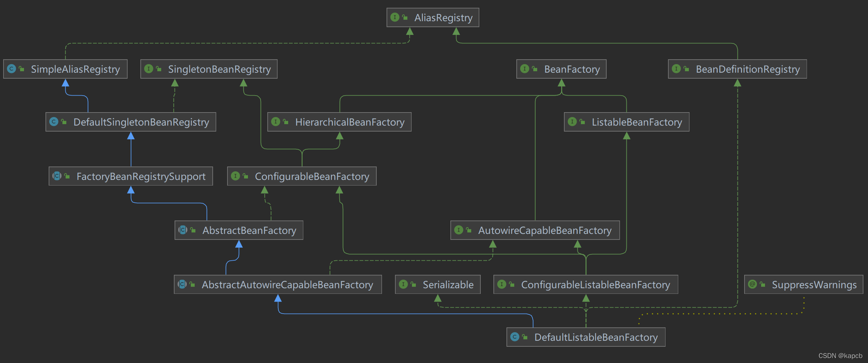
Task: Click the public-visibility lock icon on DefaultListableBeanFactory
Action: point(525,337)
